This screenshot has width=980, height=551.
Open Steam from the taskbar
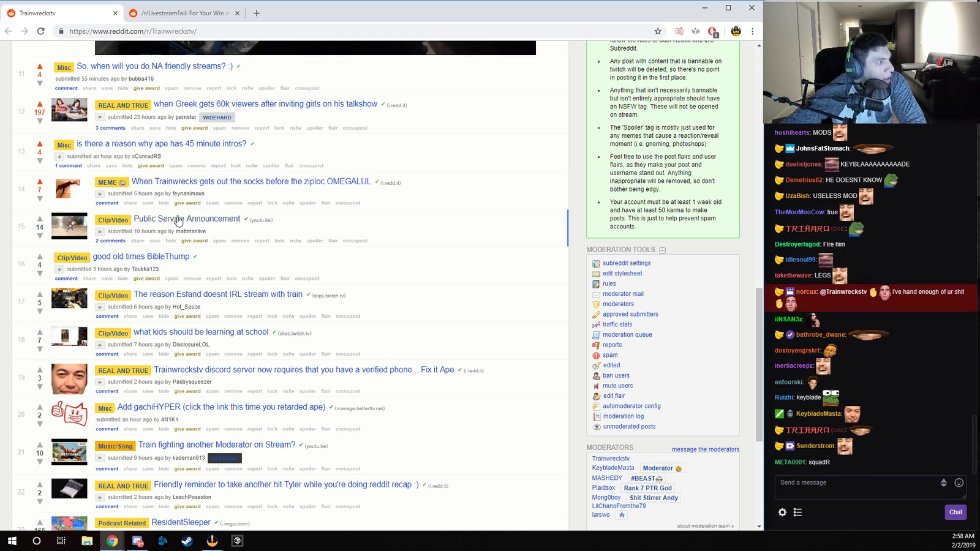(187, 541)
